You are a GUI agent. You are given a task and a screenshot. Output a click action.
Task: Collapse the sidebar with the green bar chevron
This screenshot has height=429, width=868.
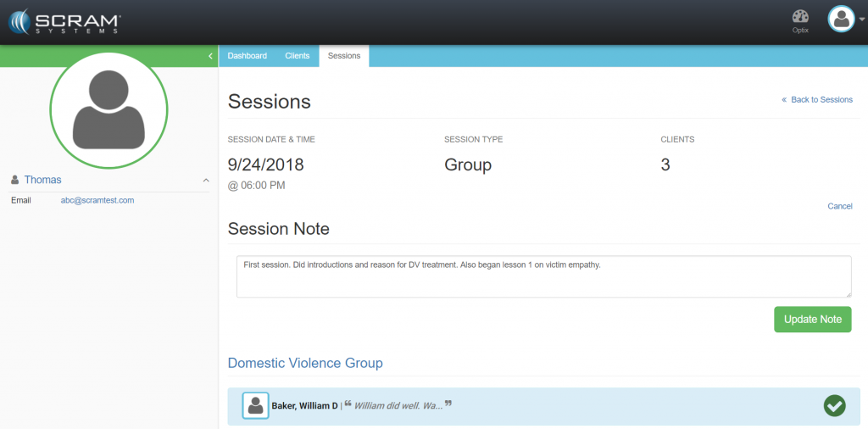pos(210,56)
